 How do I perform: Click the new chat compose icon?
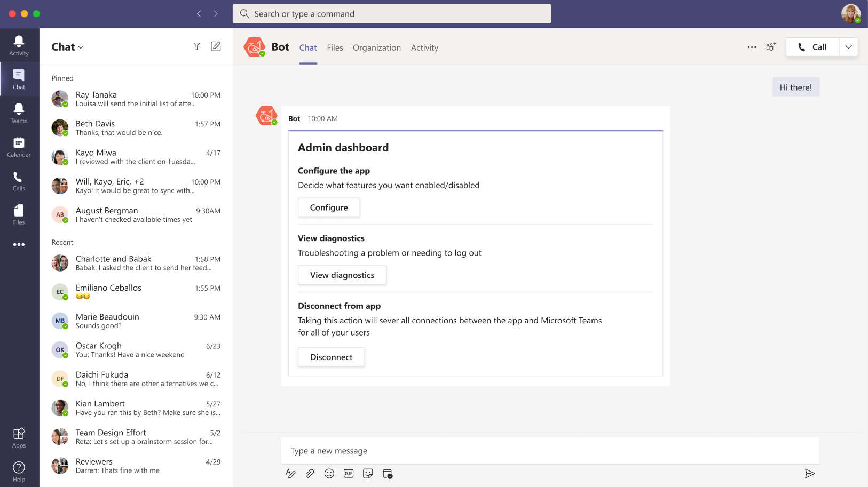(x=216, y=46)
